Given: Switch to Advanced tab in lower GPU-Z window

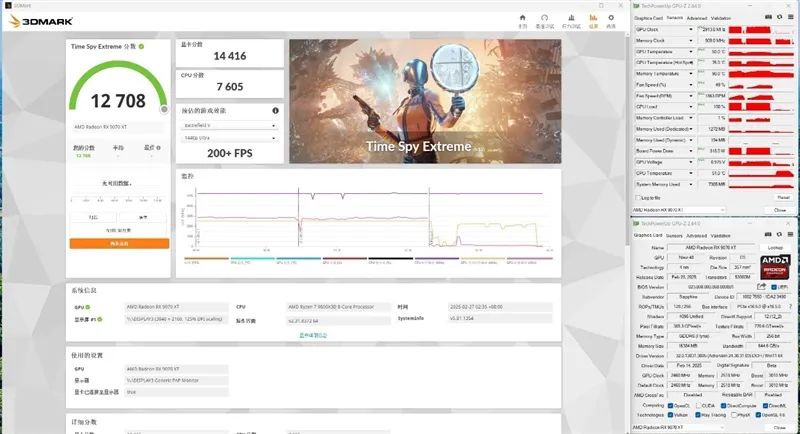Looking at the screenshot, I should pos(696,236).
